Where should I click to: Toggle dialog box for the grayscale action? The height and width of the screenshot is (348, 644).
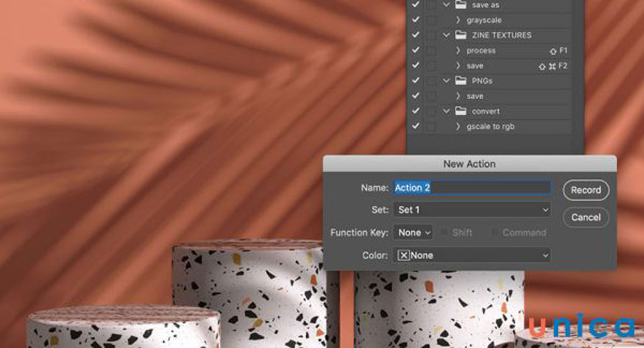pyautogui.click(x=431, y=20)
